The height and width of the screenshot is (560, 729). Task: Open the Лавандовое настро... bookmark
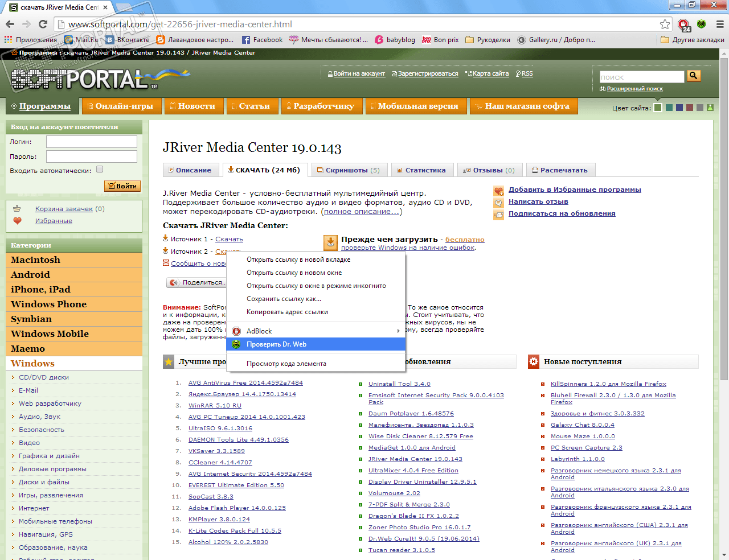click(195, 40)
